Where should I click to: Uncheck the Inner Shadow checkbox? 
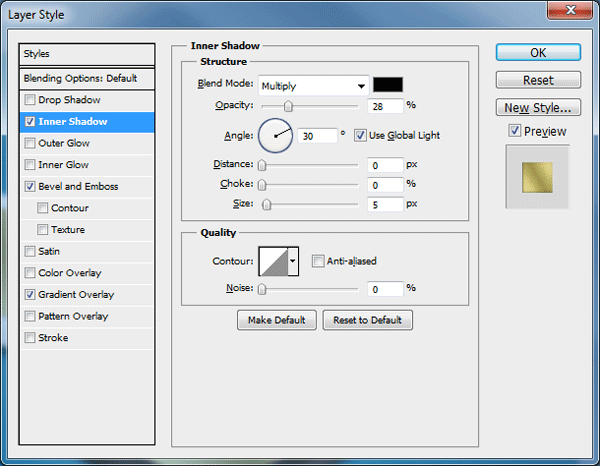click(30, 122)
